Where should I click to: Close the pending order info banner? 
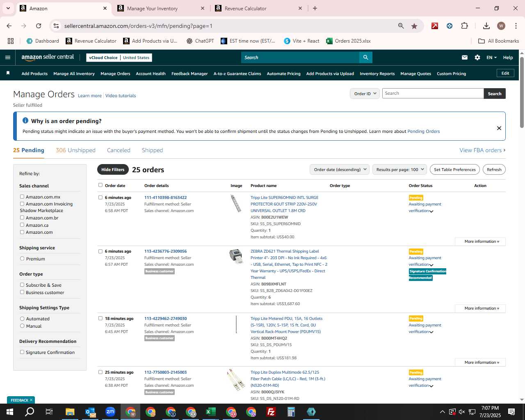click(x=499, y=128)
